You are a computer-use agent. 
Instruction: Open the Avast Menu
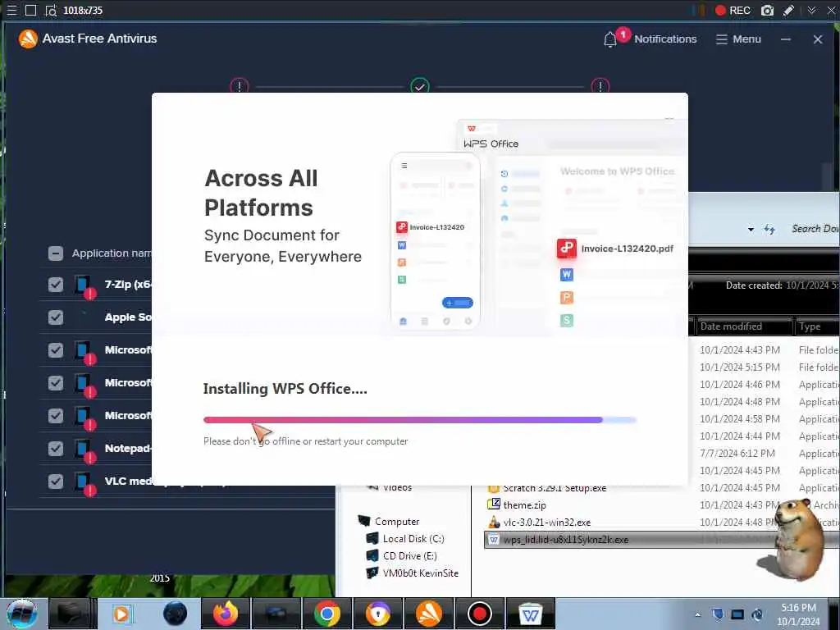[x=739, y=39]
